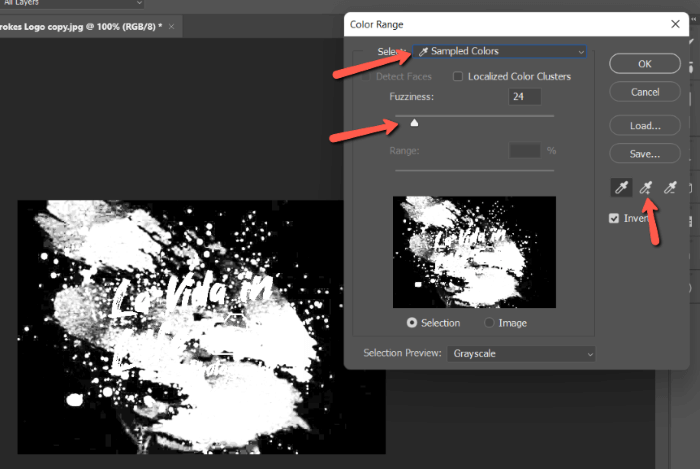Expand the All Layers dropdown
The image size is (700, 469).
tap(70, 4)
